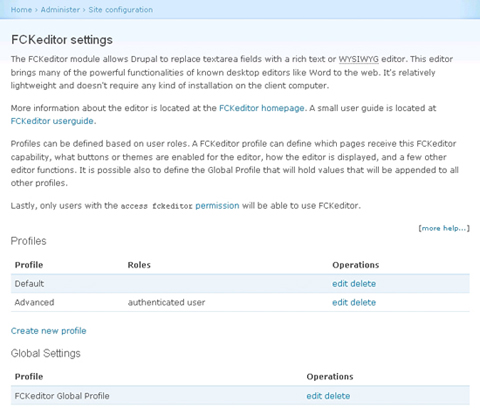Click the FCKeditor Global Profile cell
Image resolution: width=480 pixels, height=415 pixels.
62,396
